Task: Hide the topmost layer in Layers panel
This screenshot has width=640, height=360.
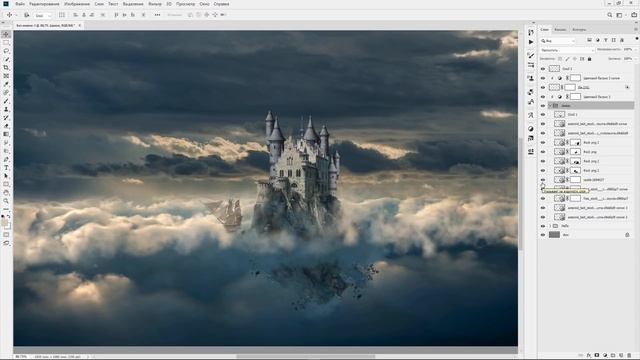Action: (543, 69)
